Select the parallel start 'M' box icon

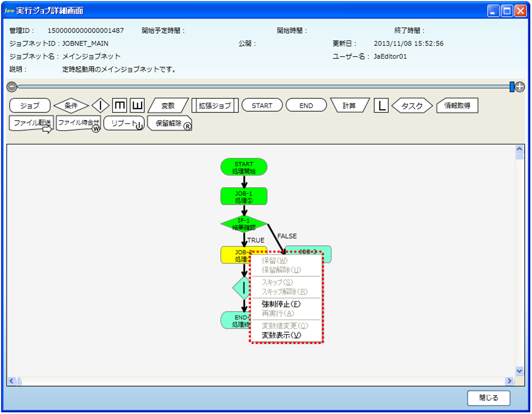click(x=120, y=105)
